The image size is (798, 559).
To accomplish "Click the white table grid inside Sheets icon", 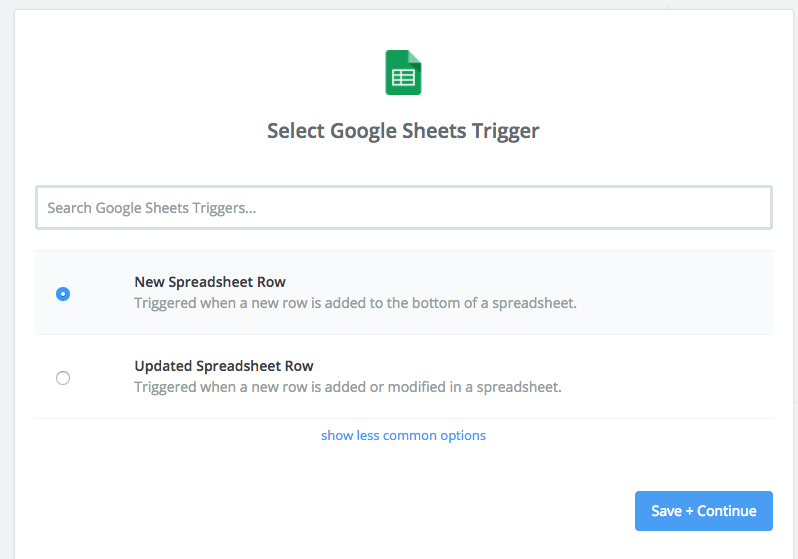I will click(x=403, y=77).
